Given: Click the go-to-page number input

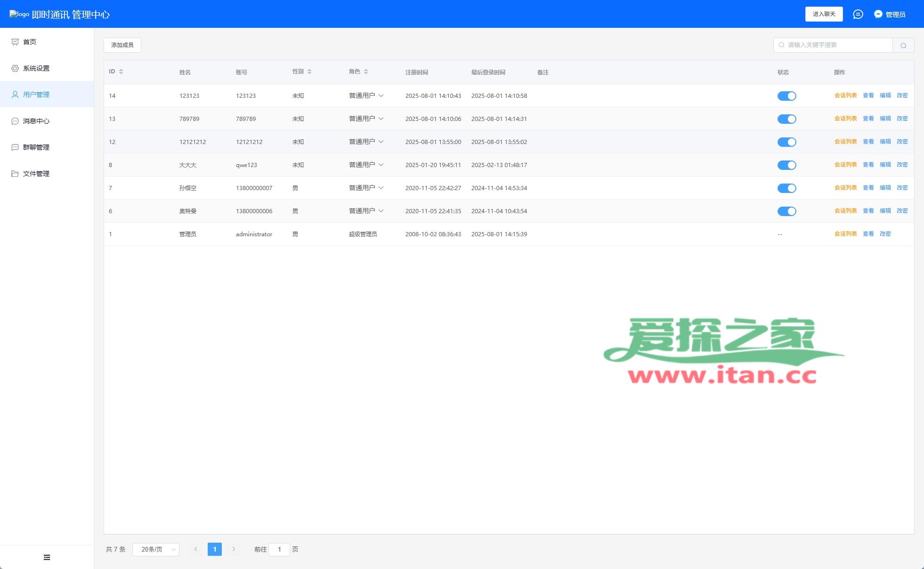Looking at the screenshot, I should click(279, 549).
